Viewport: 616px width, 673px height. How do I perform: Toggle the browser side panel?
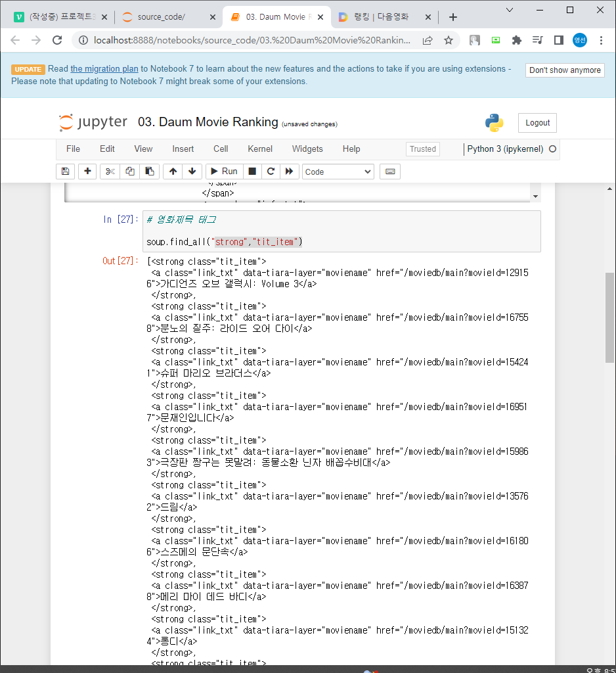tap(558, 40)
